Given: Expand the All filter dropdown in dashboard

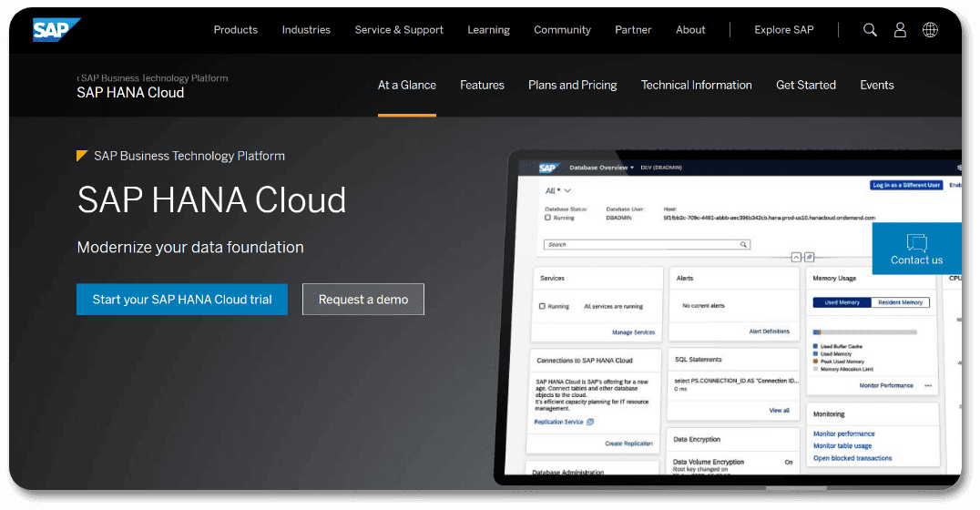Looking at the screenshot, I should pyautogui.click(x=558, y=190).
